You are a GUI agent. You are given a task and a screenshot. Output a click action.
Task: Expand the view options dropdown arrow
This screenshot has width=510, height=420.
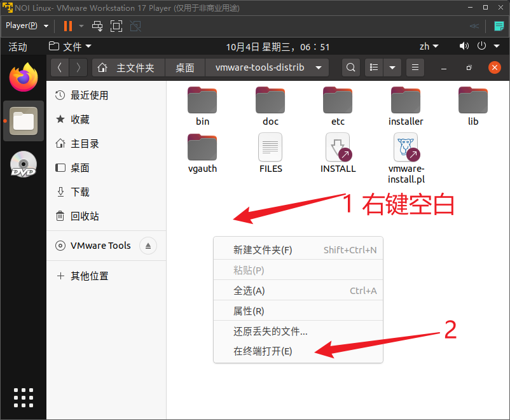[392, 67]
